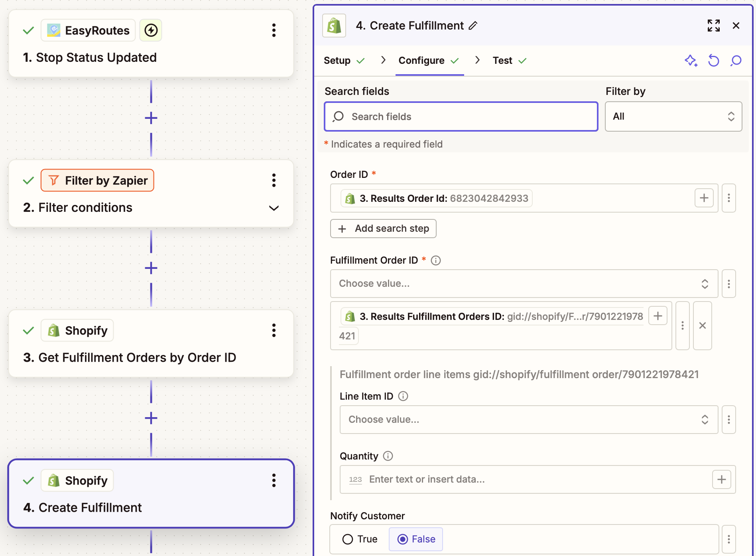The height and width of the screenshot is (556, 756).
Task: Open Fulfillment Order ID dropdown options menu
Action: click(728, 284)
